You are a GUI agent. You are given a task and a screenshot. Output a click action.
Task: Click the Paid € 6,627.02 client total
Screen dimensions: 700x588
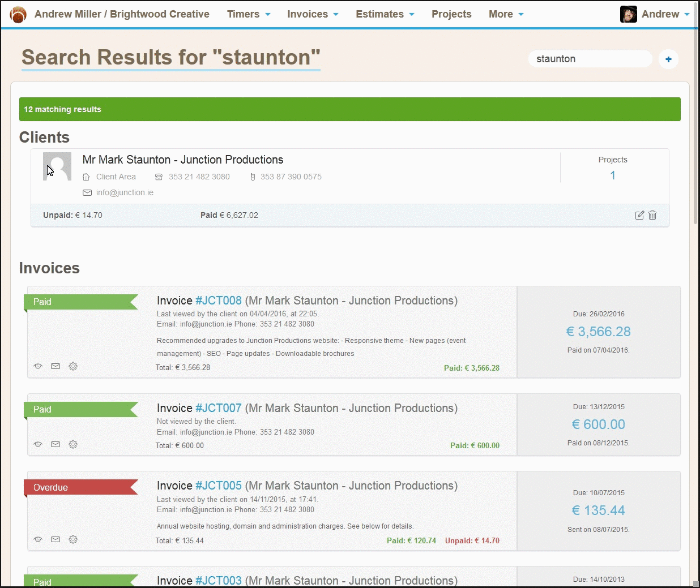click(x=229, y=215)
